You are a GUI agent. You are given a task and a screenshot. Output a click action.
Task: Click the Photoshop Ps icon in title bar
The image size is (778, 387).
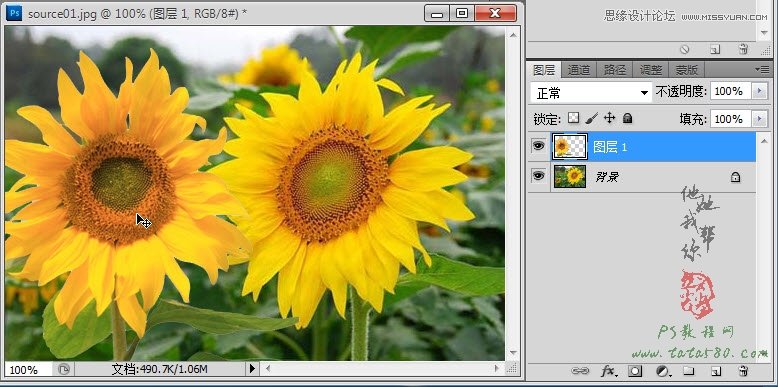[x=14, y=13]
